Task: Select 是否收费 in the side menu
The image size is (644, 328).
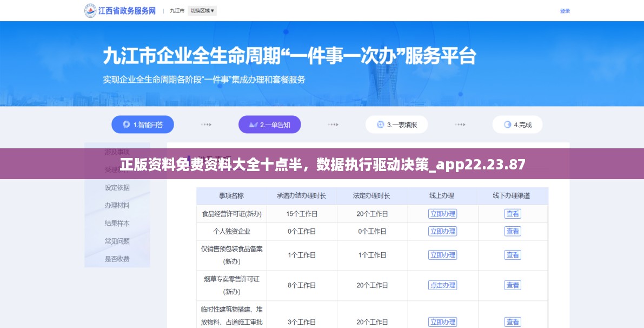Action: tap(117, 259)
